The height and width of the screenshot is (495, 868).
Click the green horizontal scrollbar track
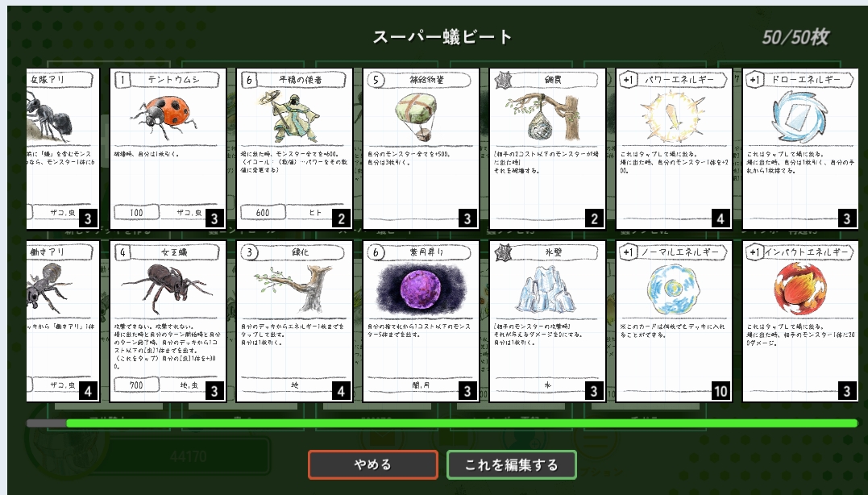coord(442,423)
